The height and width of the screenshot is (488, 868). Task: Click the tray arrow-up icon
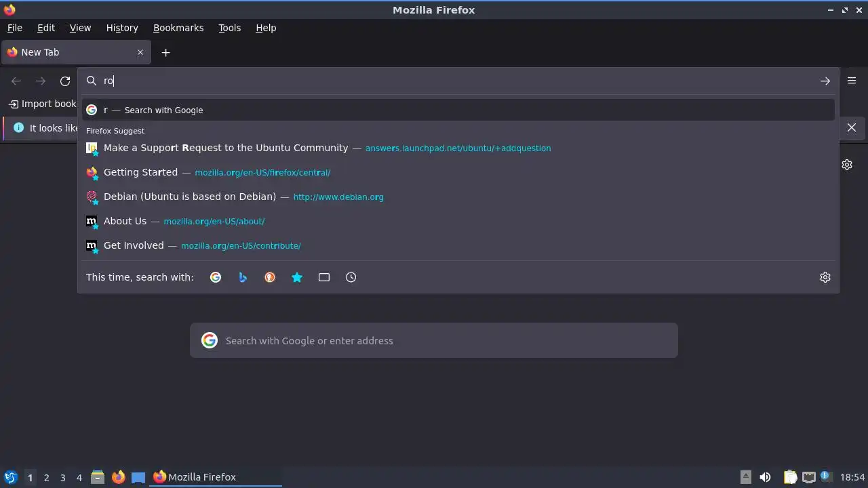(745, 477)
